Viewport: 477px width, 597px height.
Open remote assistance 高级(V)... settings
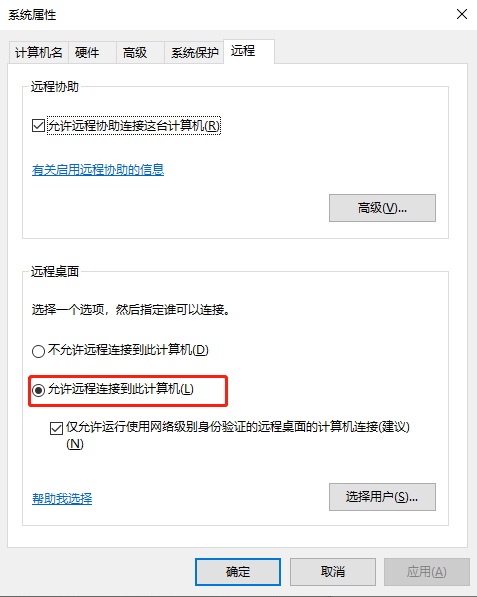coord(382,208)
